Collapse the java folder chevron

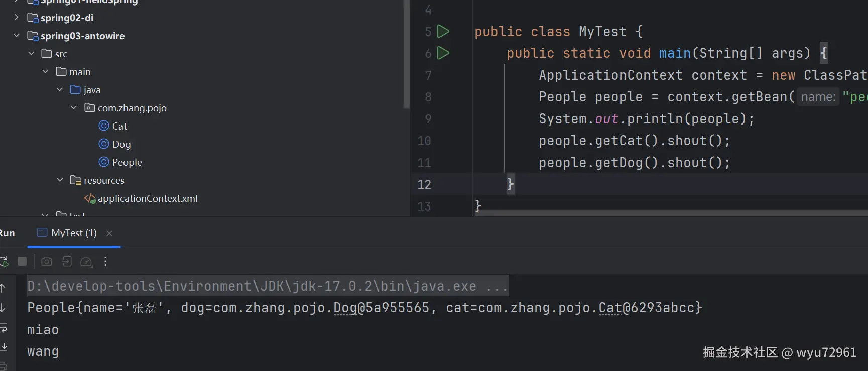60,89
